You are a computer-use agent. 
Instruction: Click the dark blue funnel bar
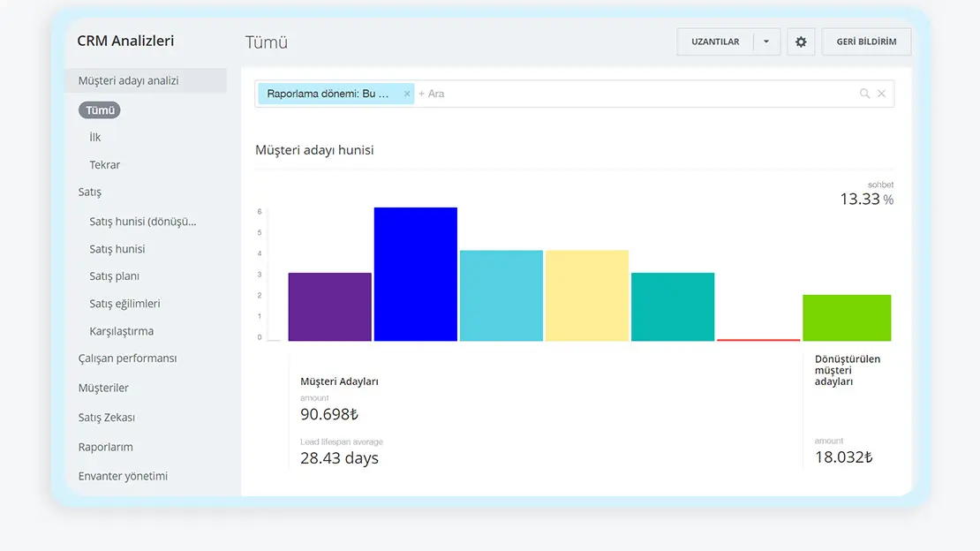click(415, 275)
